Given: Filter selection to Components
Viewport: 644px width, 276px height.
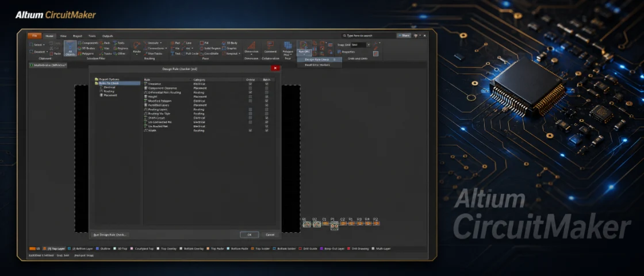Looking at the screenshot, I should click(88, 43).
